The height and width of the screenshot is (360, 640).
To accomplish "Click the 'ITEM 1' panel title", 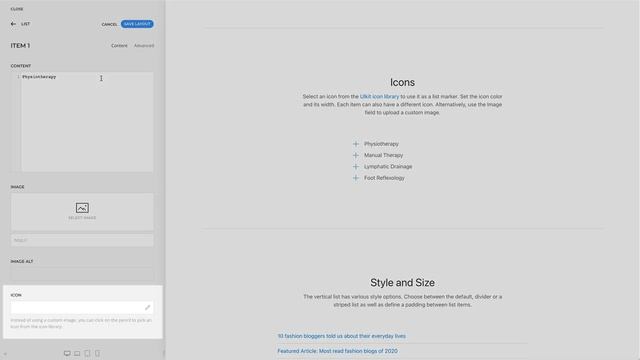I will click(20, 46).
